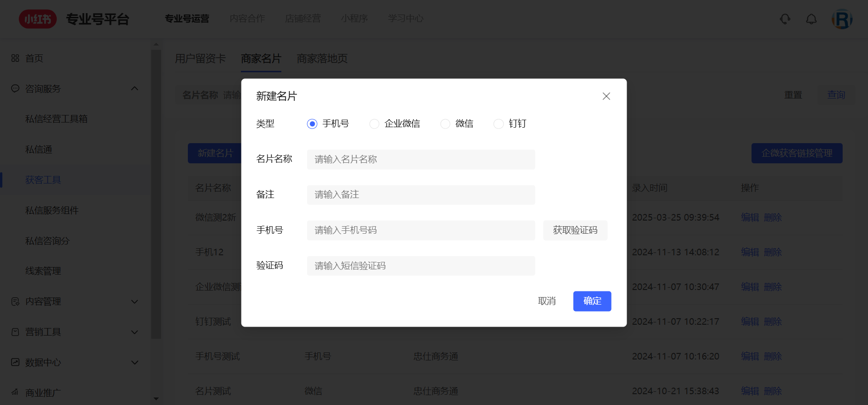This screenshot has height=405, width=868.
Task: Select the 手机号 radio button
Action: tap(312, 124)
